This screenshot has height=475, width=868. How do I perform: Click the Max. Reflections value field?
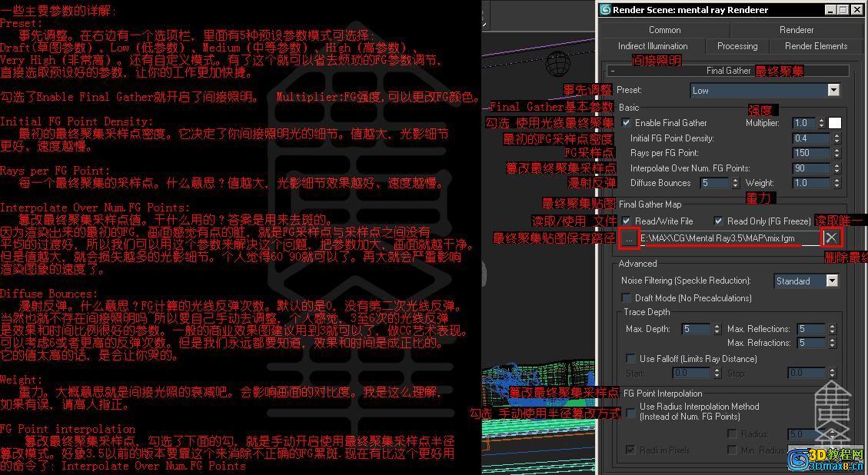pyautogui.click(x=812, y=329)
